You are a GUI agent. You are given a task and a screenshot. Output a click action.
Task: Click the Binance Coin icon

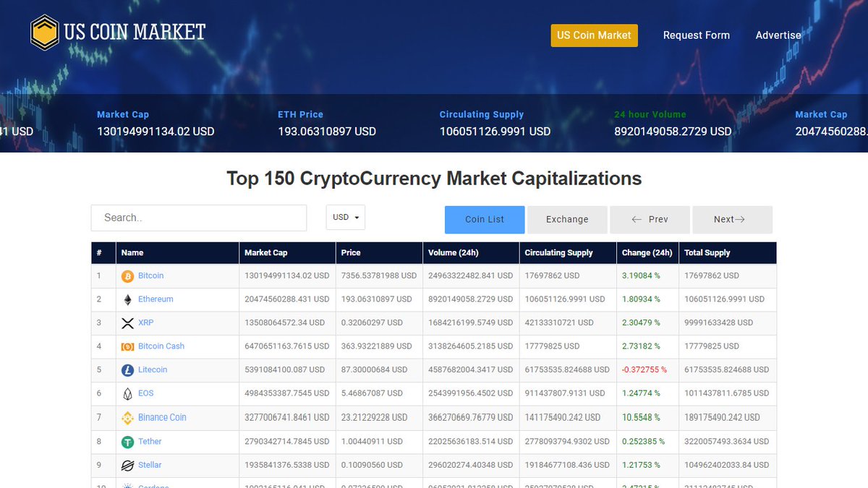pos(127,418)
